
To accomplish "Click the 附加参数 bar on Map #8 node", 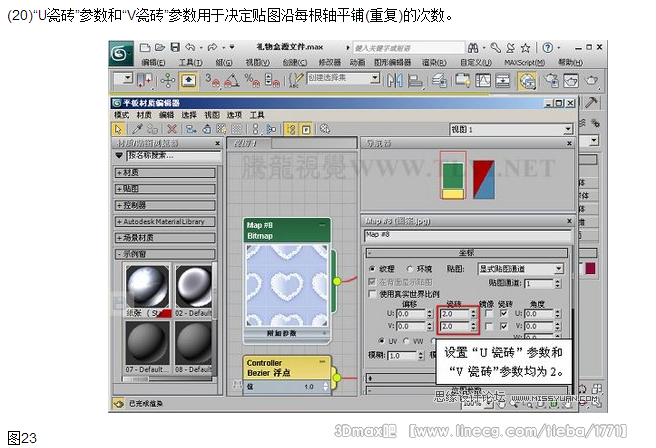I will click(x=287, y=333).
